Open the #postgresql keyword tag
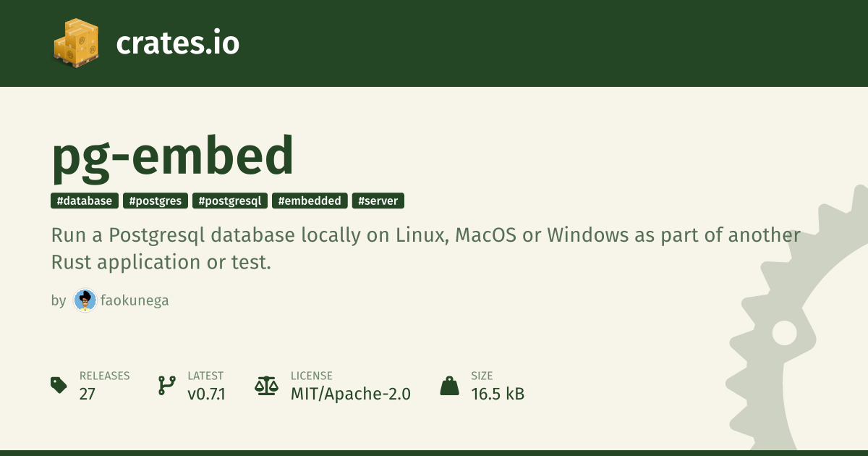 coord(230,201)
